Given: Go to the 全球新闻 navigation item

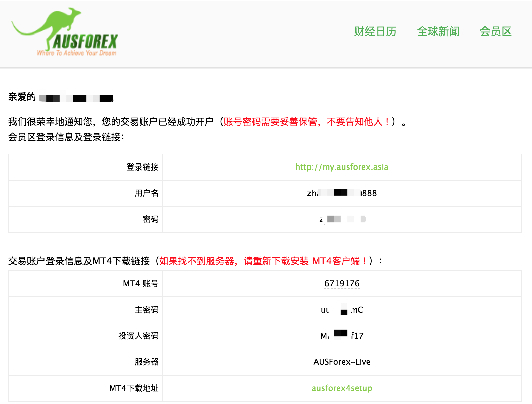Looking at the screenshot, I should click(x=438, y=31).
